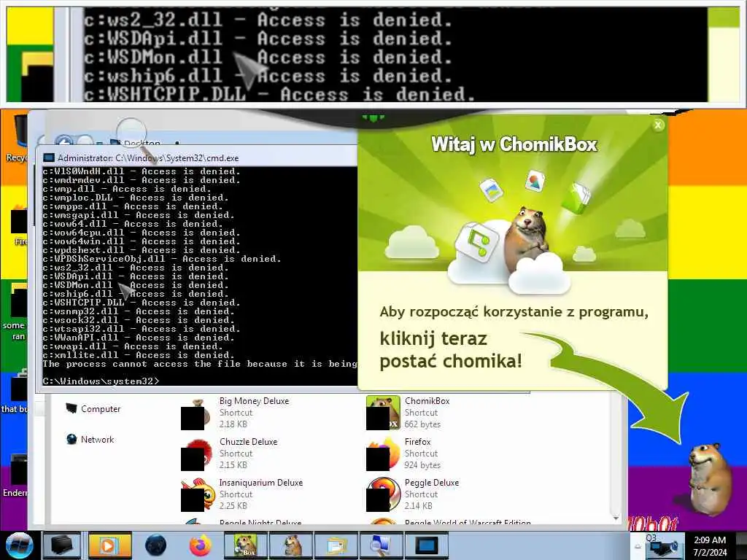The height and width of the screenshot is (560, 747).
Task: Click 'c:WPDShServiceObj.dll - Access is denied.' line
Action: tap(161, 259)
